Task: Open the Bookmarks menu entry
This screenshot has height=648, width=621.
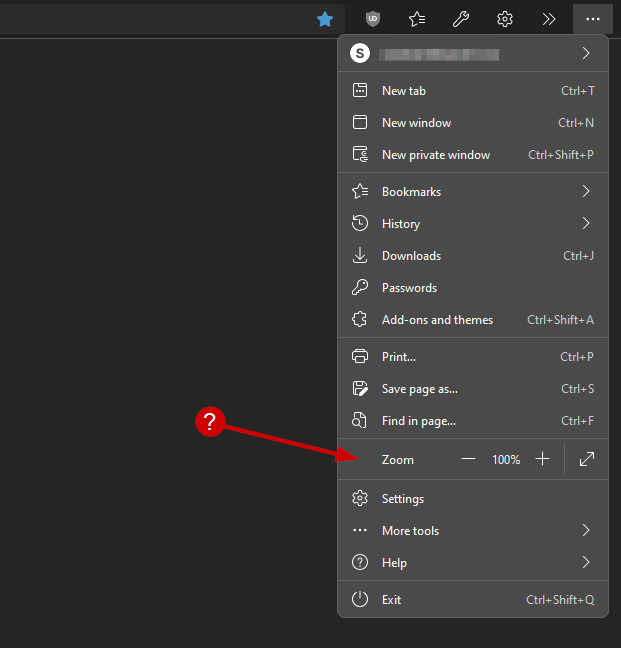Action: pyautogui.click(x=473, y=192)
